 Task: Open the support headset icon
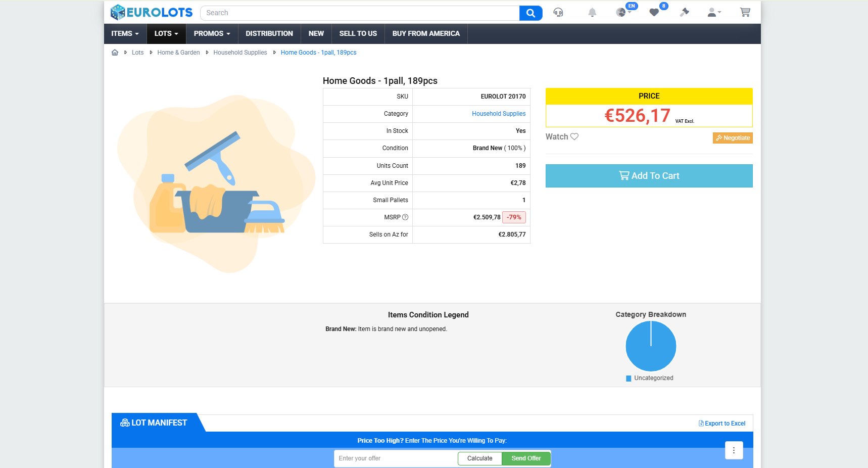(x=558, y=12)
